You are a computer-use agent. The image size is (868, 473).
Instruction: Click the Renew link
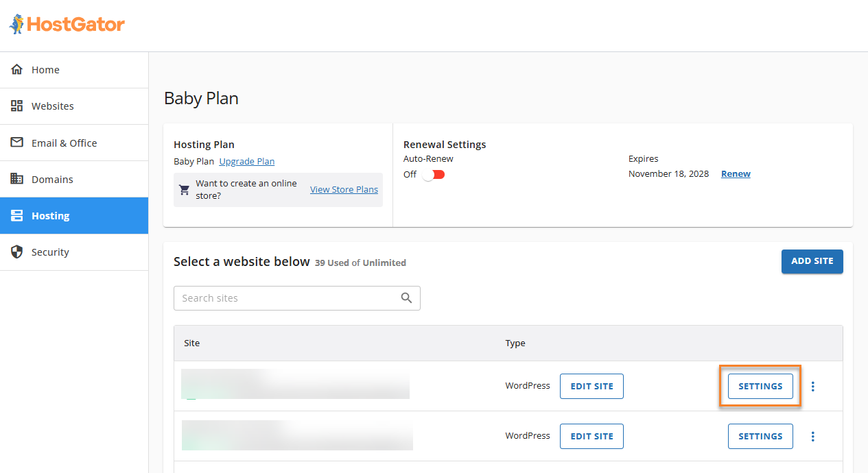coord(736,174)
